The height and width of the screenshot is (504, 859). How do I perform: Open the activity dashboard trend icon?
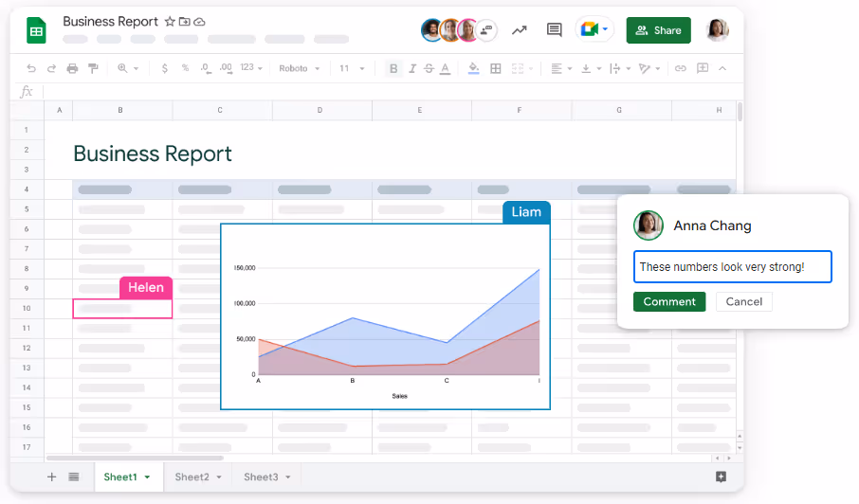520,30
